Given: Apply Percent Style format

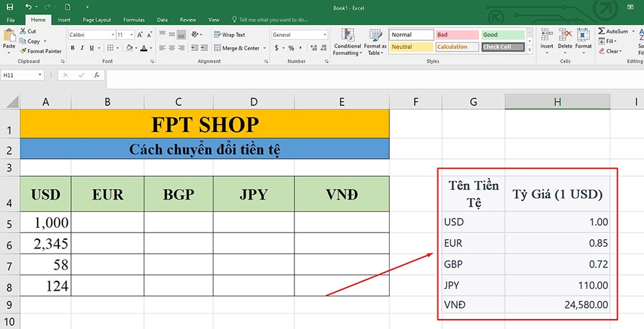Looking at the screenshot, I should coord(291,48).
